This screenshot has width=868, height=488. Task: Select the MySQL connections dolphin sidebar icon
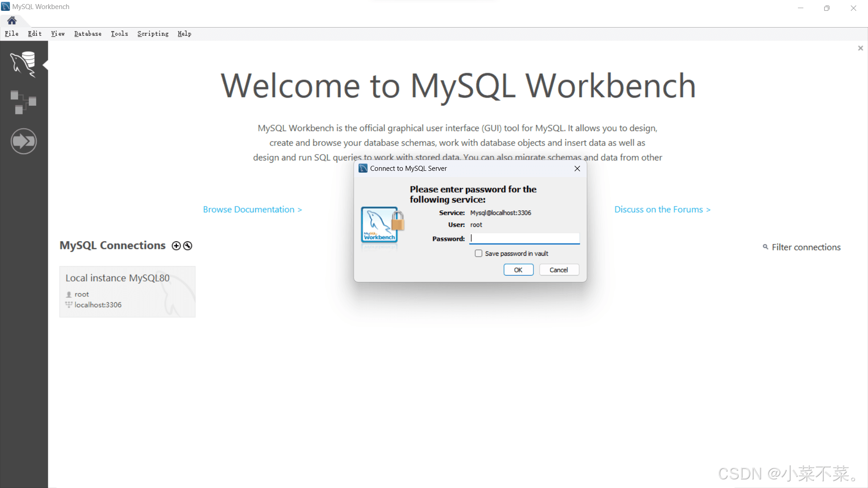click(23, 64)
